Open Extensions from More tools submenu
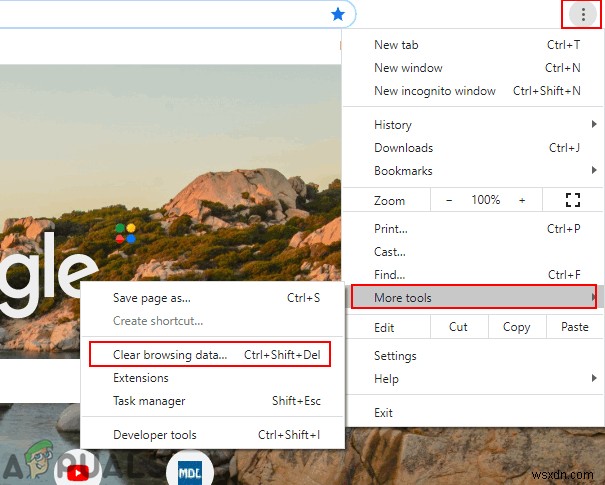 coord(212,378)
